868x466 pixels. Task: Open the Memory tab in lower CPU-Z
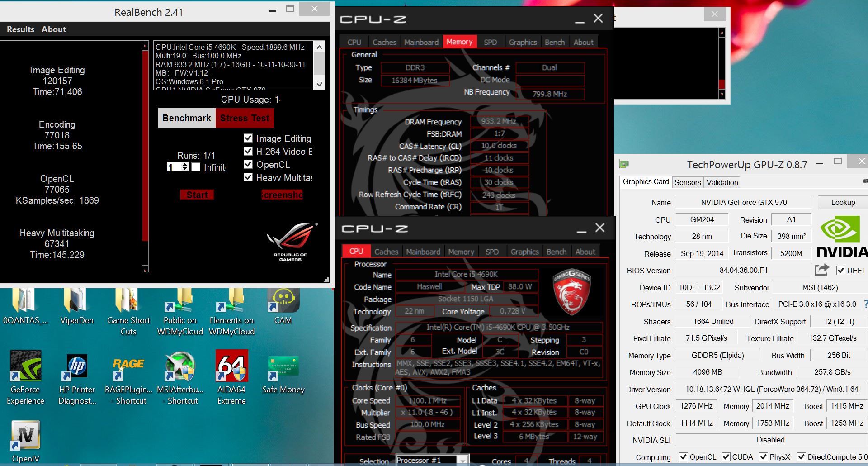(x=461, y=252)
